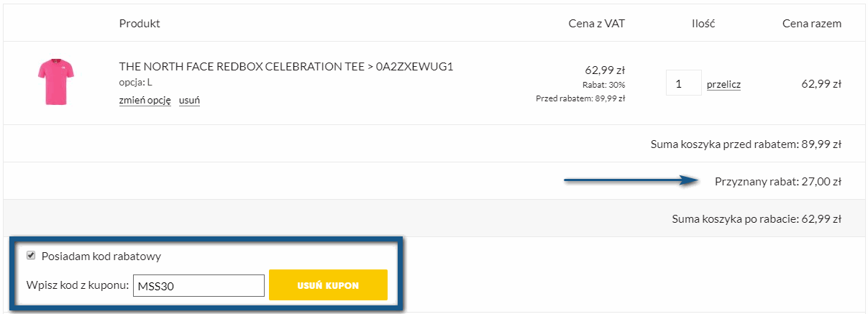Click the blue arrow pointing at the discount
This screenshot has width=868, height=314.
tap(633, 181)
